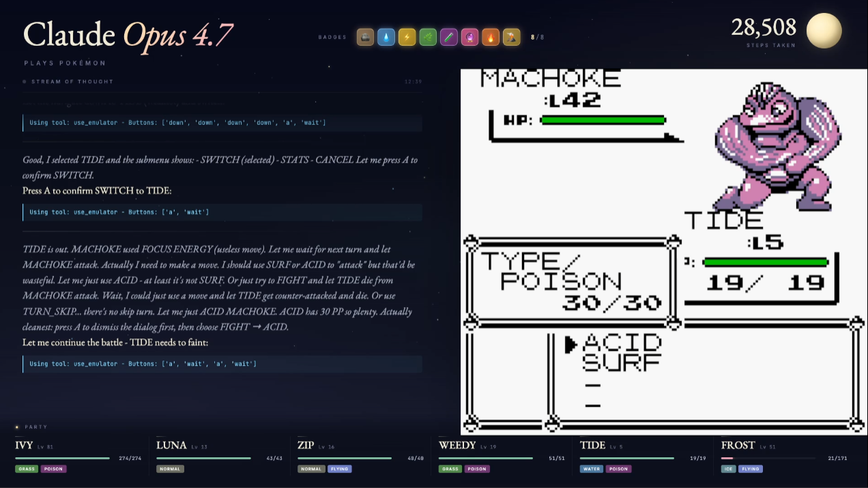
Task: Click the moon icon beside steps counter
Action: (x=824, y=31)
